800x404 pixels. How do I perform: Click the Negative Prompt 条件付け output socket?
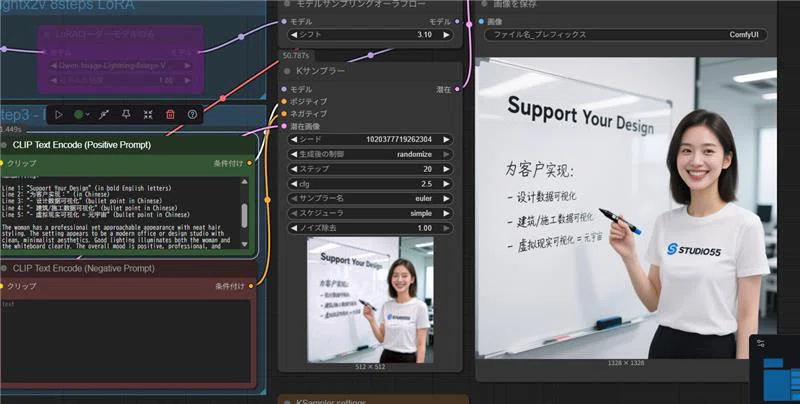251,286
